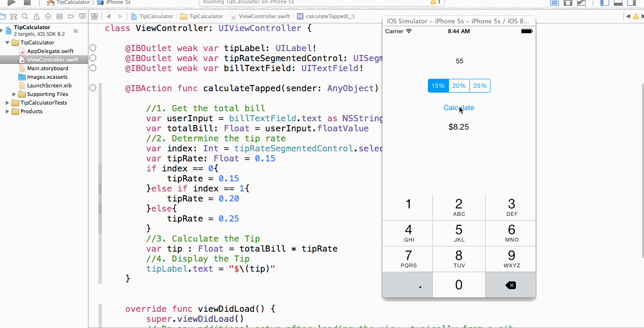Tap keypad key 7 PQRS
Viewport: 644px width, 328px height.
click(x=408, y=259)
